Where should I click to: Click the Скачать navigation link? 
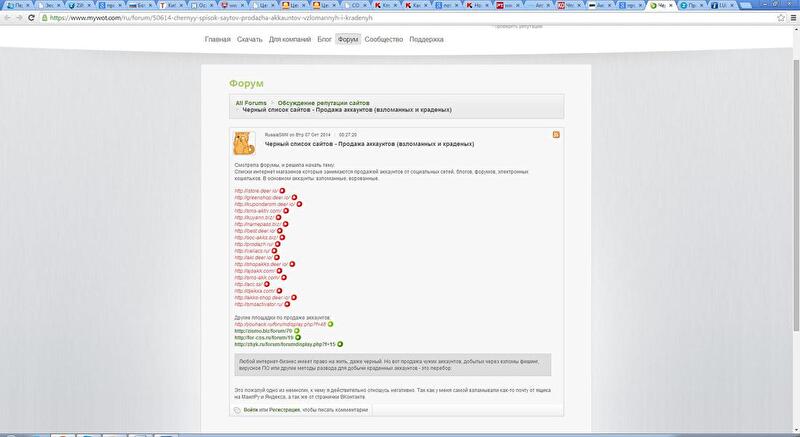click(250, 39)
